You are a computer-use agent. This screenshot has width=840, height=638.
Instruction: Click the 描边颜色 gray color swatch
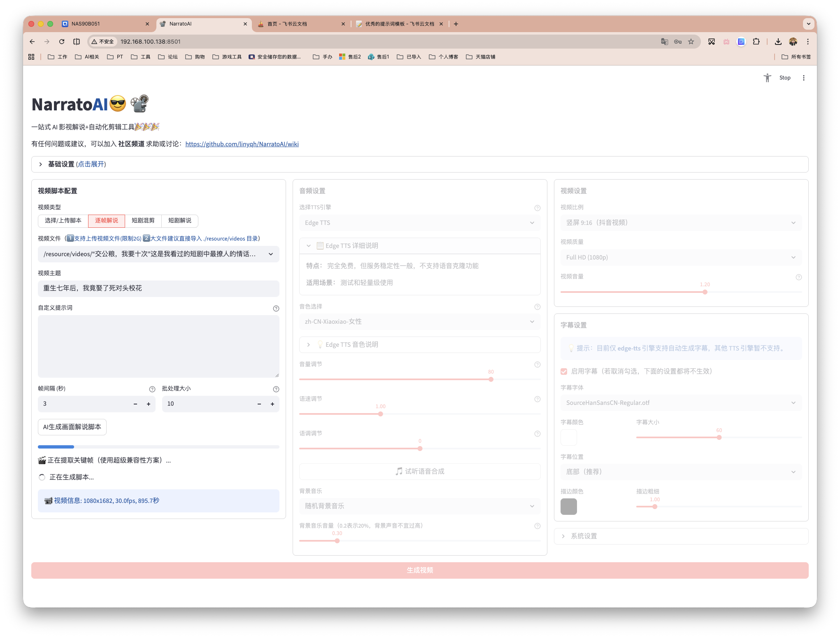(x=568, y=507)
